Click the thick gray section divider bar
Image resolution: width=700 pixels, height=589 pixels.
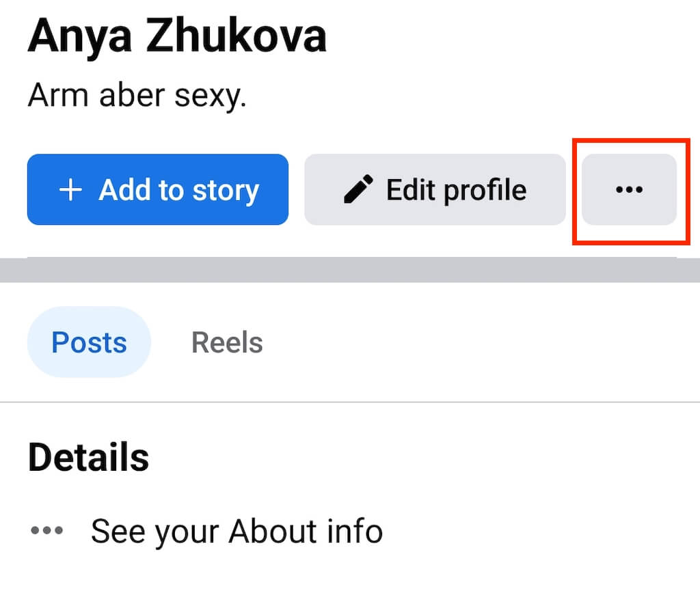pos(350,271)
